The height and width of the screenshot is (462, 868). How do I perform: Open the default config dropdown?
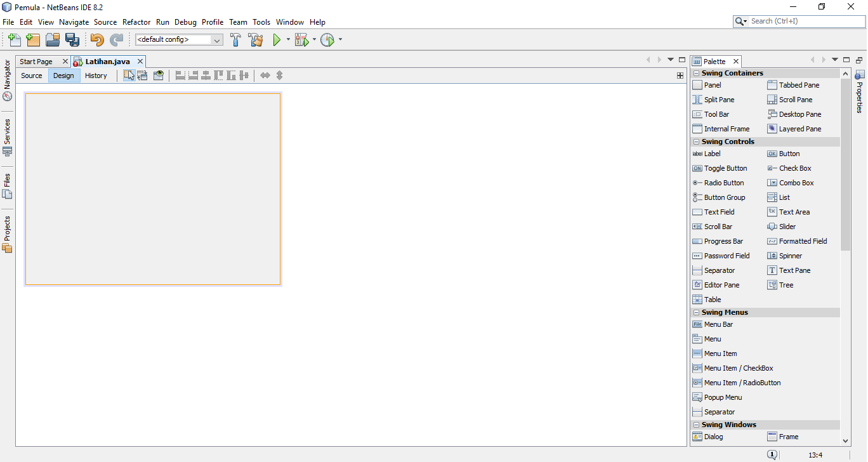pyautogui.click(x=218, y=39)
